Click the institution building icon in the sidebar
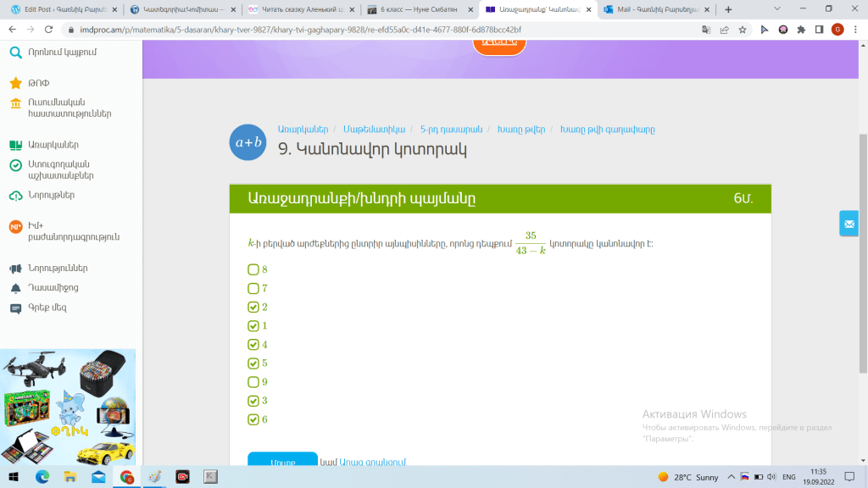 point(15,103)
